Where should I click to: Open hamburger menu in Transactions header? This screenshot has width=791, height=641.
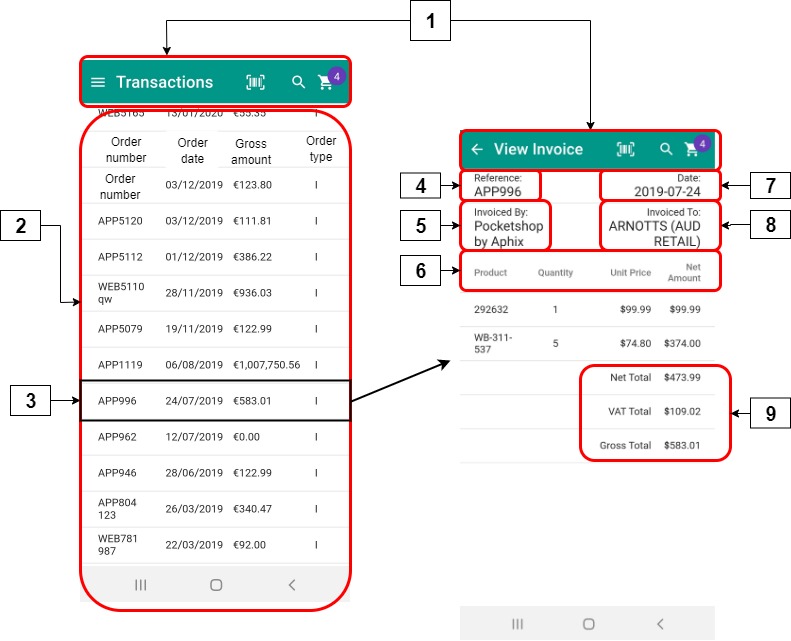98,83
